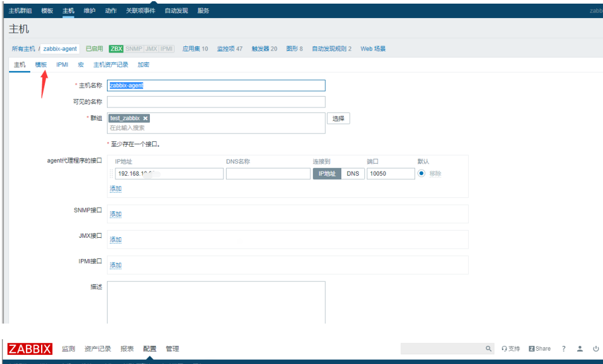Open the 关联项事件 menu item
Image resolution: width=603 pixels, height=364 pixels.
[140, 11]
